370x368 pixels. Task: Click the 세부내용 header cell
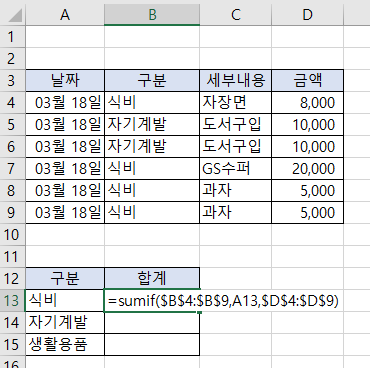click(x=236, y=81)
